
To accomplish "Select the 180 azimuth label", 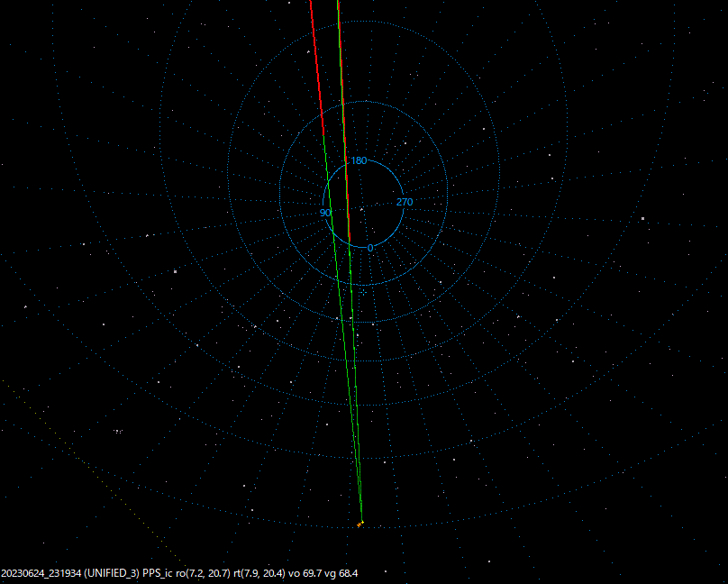I will coord(358,161).
